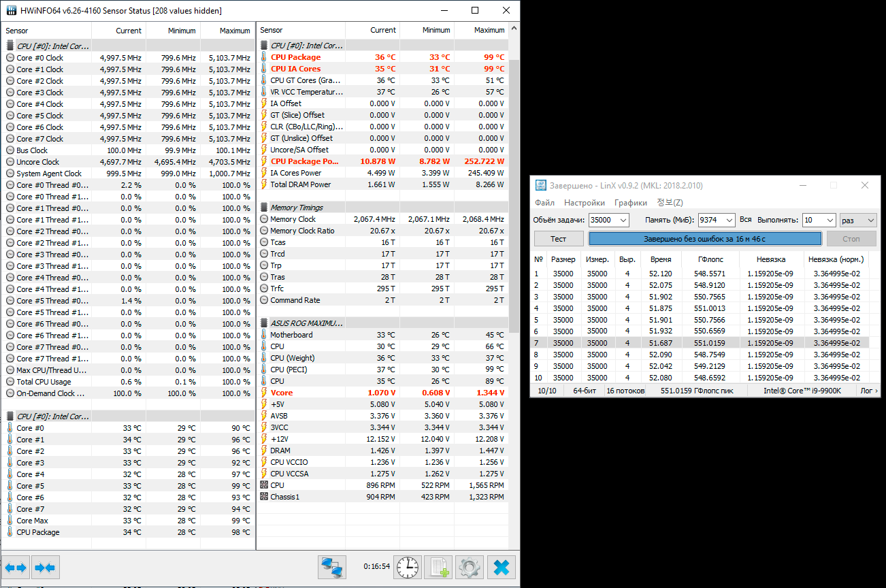886x588 pixels.
Task: Click the chip icon of ASUS ROG MAXIMU group
Action: click(264, 323)
